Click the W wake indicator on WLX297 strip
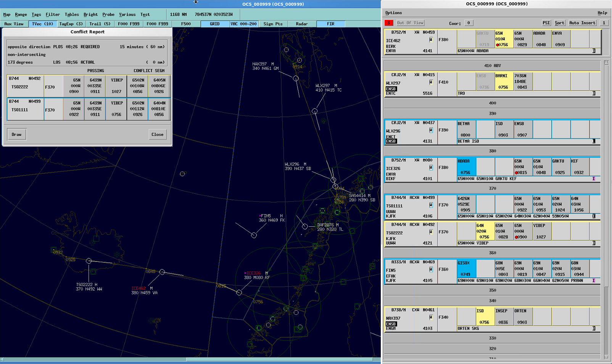This screenshot has height=364, width=612. (x=431, y=82)
